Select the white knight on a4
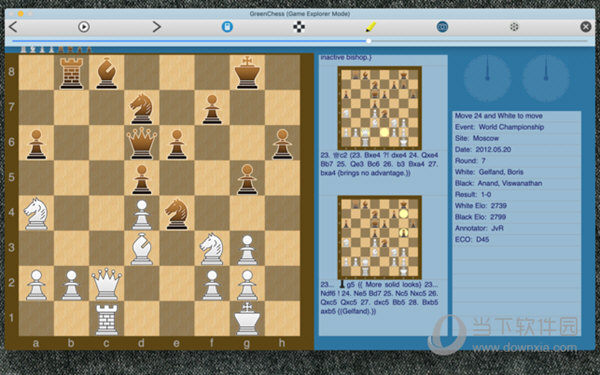Image resolution: width=600 pixels, height=375 pixels. 36,214
